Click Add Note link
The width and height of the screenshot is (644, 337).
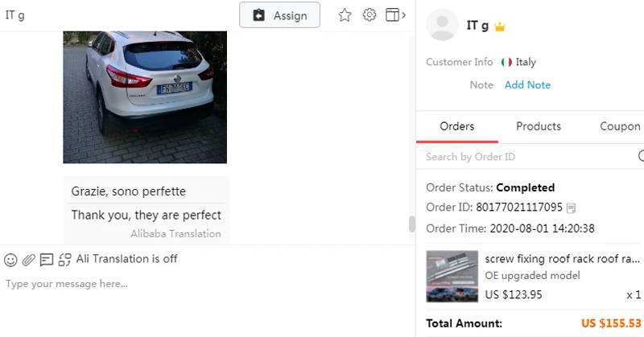pyautogui.click(x=527, y=85)
